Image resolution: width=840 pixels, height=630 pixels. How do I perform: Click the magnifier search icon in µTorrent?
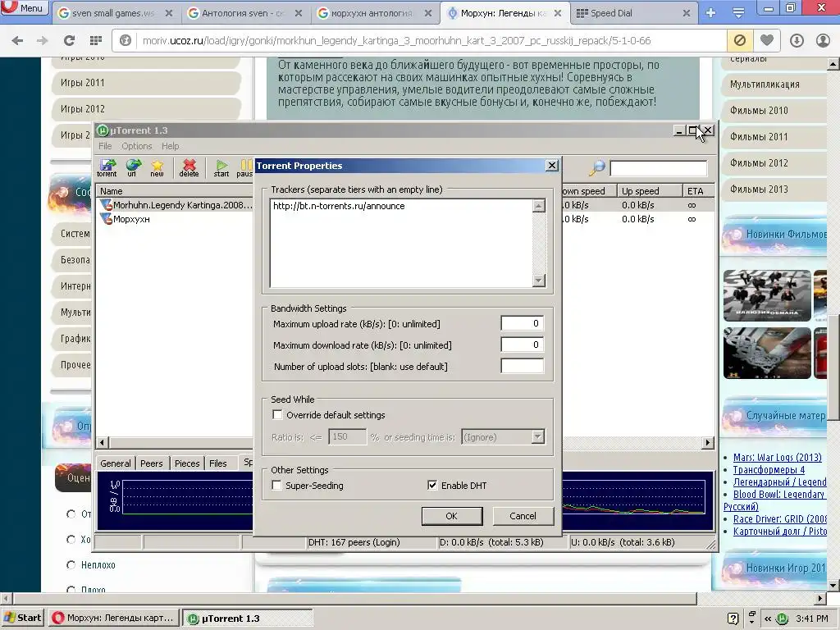pyautogui.click(x=597, y=167)
